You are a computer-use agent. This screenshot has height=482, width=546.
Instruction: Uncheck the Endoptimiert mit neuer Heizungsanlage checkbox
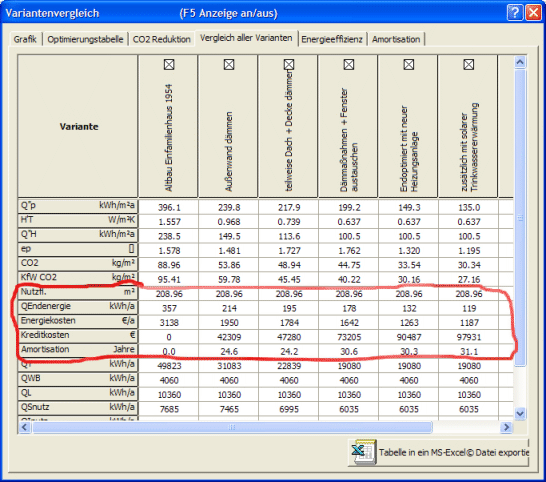click(408, 64)
